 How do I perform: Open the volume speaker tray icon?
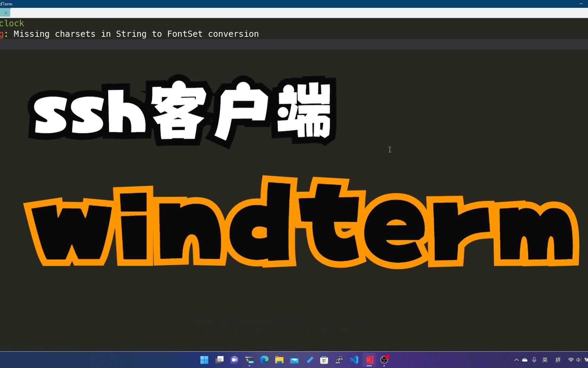click(x=578, y=360)
